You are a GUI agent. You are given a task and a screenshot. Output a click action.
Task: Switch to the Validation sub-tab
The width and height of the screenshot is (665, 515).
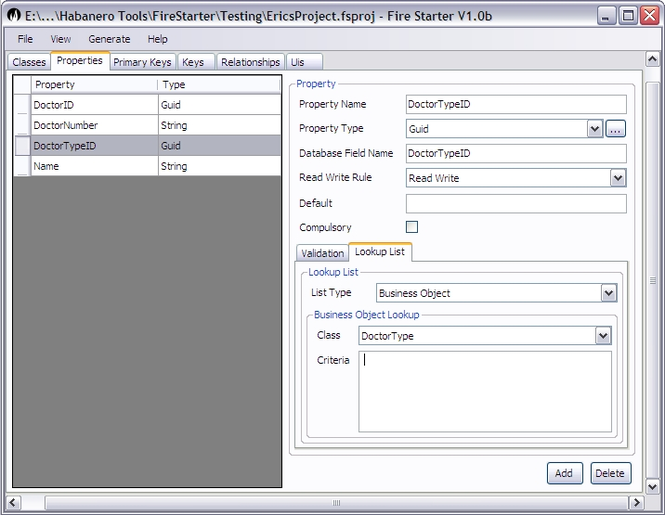coord(322,253)
